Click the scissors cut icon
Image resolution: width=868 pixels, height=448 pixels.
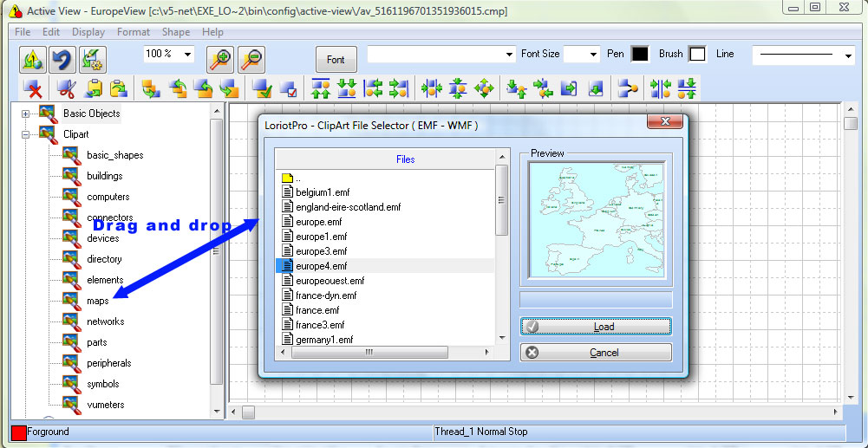point(67,88)
